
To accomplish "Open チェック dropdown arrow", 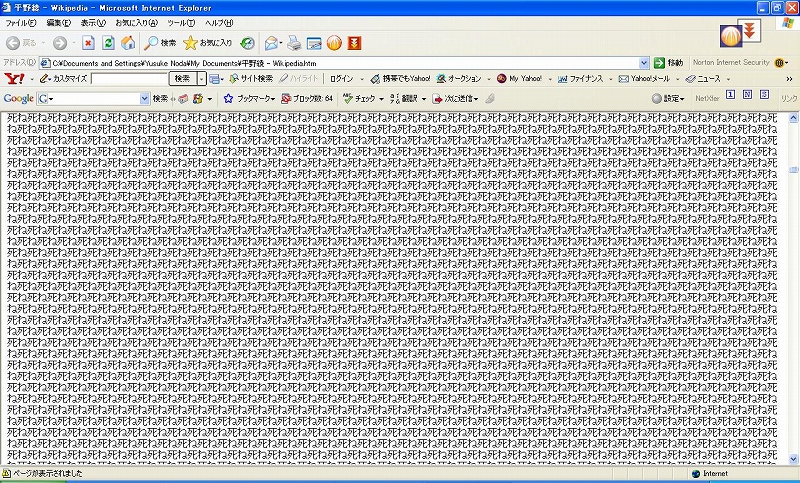I will [x=381, y=99].
